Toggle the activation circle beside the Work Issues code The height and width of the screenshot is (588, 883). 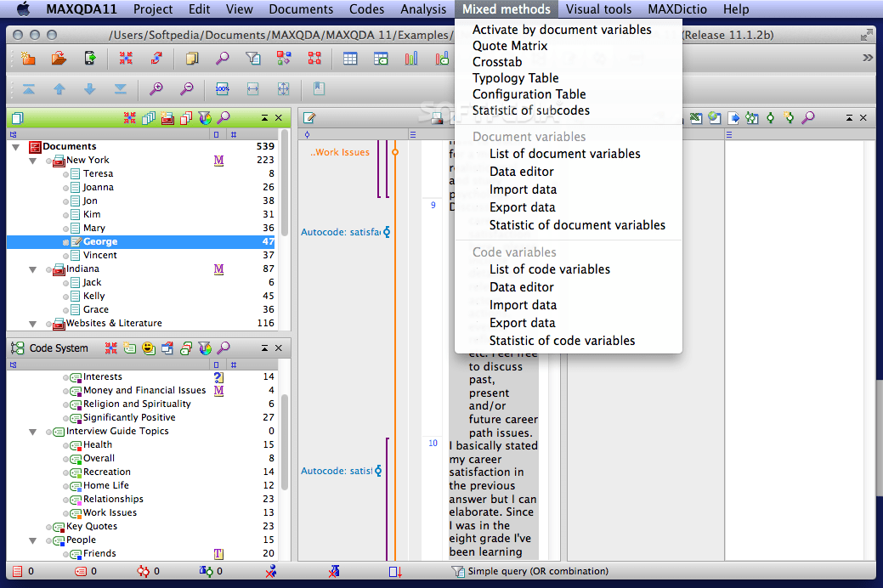[x=66, y=514]
